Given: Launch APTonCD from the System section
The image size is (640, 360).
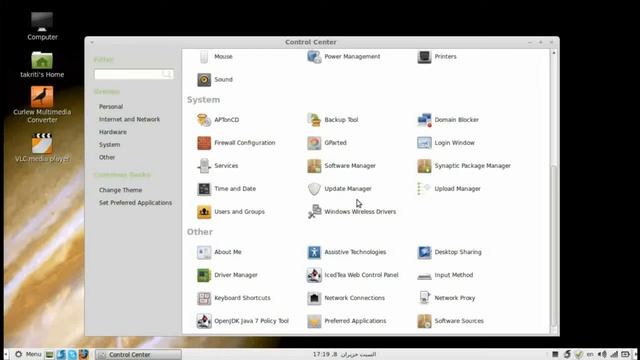Looking at the screenshot, I should coord(218,120).
